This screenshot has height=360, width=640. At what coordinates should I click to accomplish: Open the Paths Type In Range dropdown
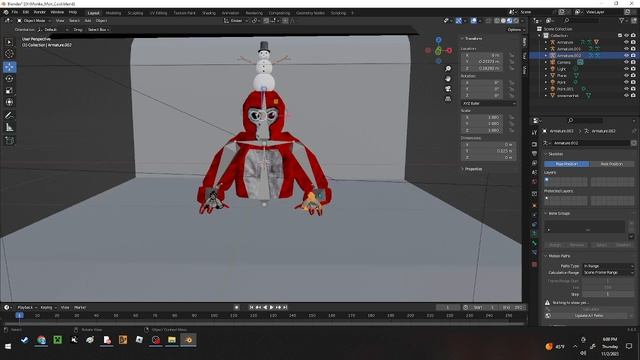point(608,266)
